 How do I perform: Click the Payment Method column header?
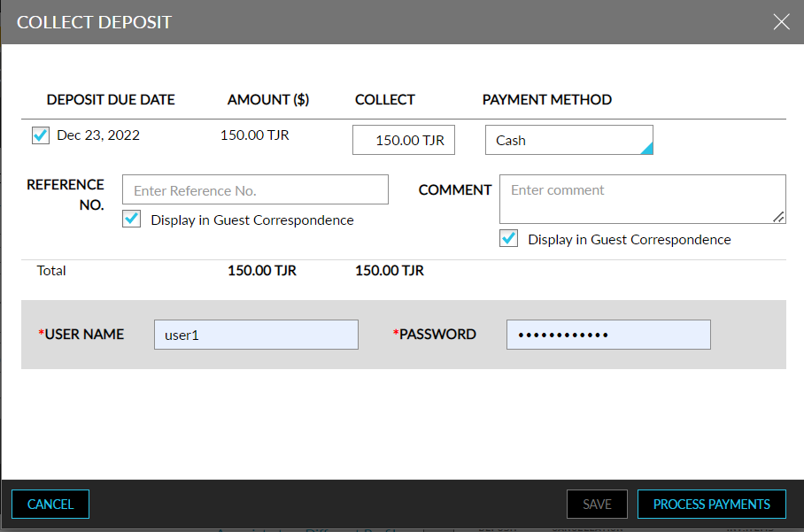547,99
